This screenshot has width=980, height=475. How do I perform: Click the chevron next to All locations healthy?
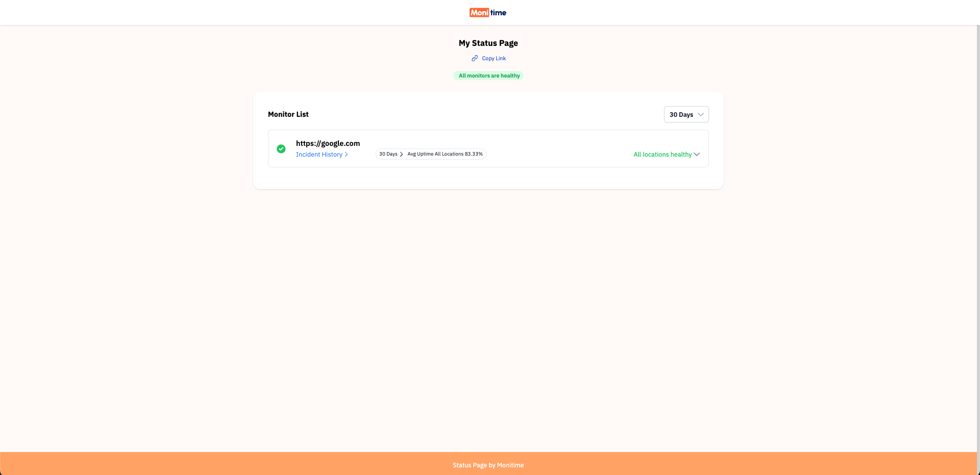coord(697,155)
